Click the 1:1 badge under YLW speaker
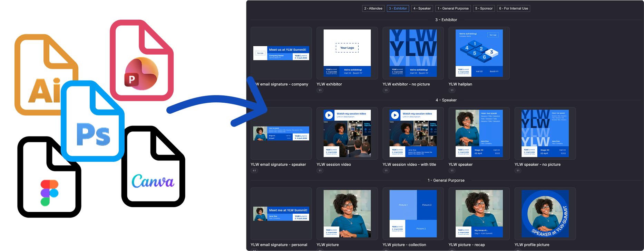This screenshot has width=644, height=251. tap(452, 171)
